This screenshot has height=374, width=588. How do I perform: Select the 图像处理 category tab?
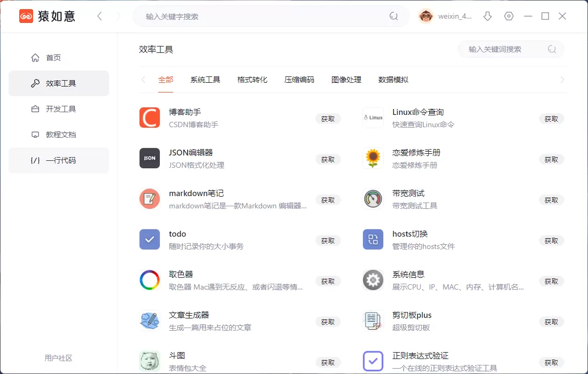click(347, 79)
